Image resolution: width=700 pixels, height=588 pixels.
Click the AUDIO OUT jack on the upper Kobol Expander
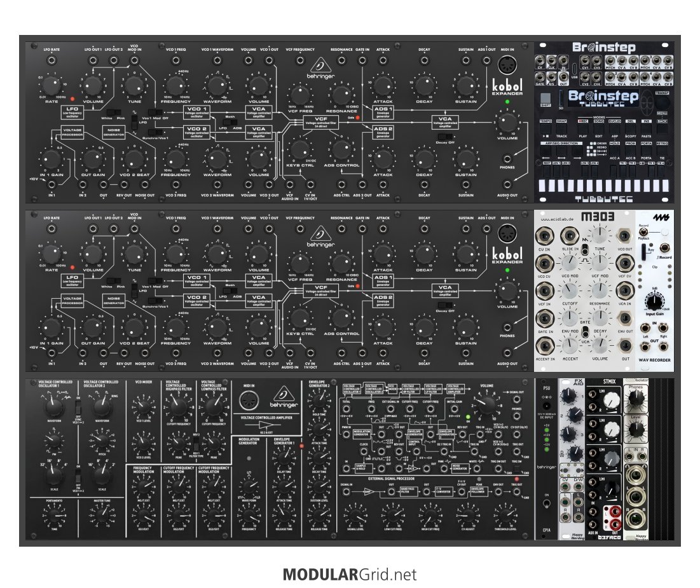coord(507,184)
